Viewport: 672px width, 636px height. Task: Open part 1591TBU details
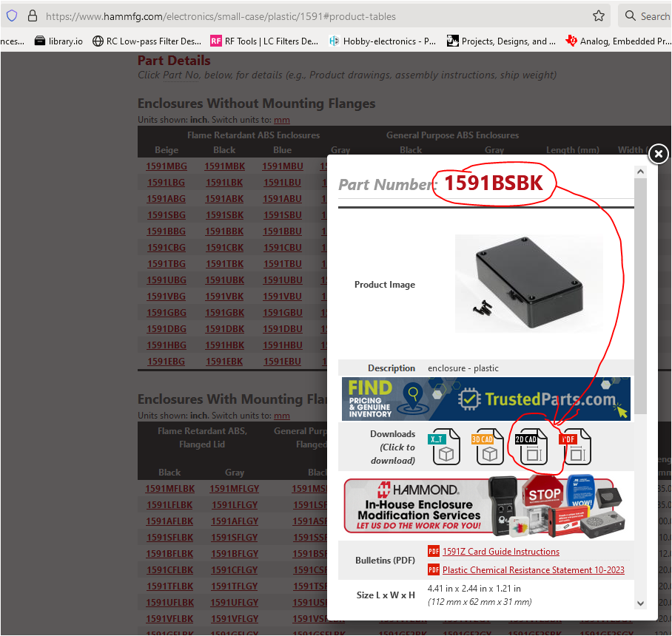[x=283, y=264]
